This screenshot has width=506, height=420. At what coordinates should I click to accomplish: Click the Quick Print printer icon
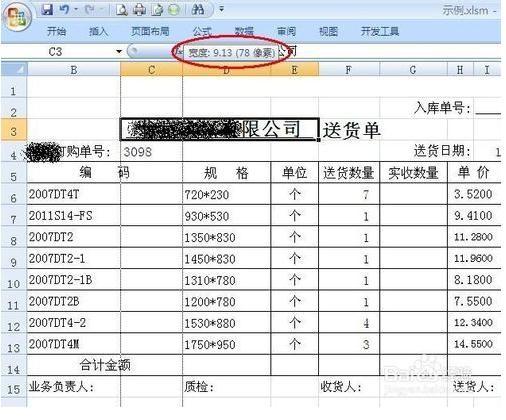click(x=139, y=10)
